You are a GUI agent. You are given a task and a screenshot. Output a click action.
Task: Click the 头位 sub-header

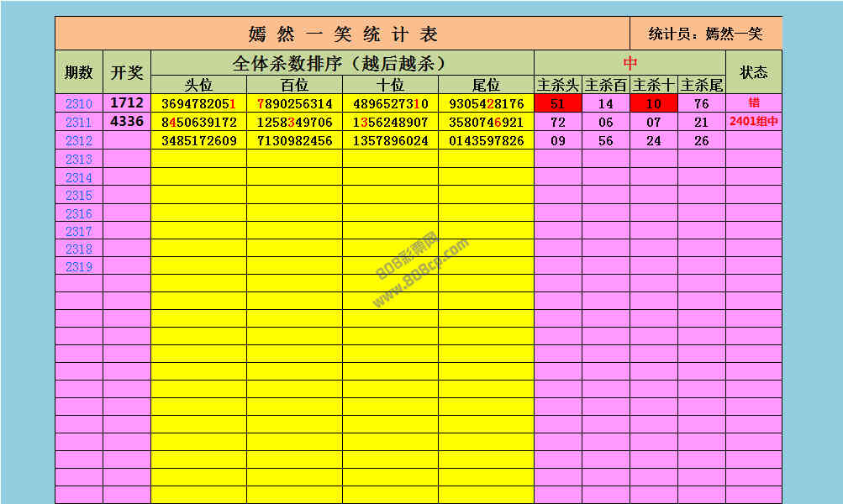point(198,85)
